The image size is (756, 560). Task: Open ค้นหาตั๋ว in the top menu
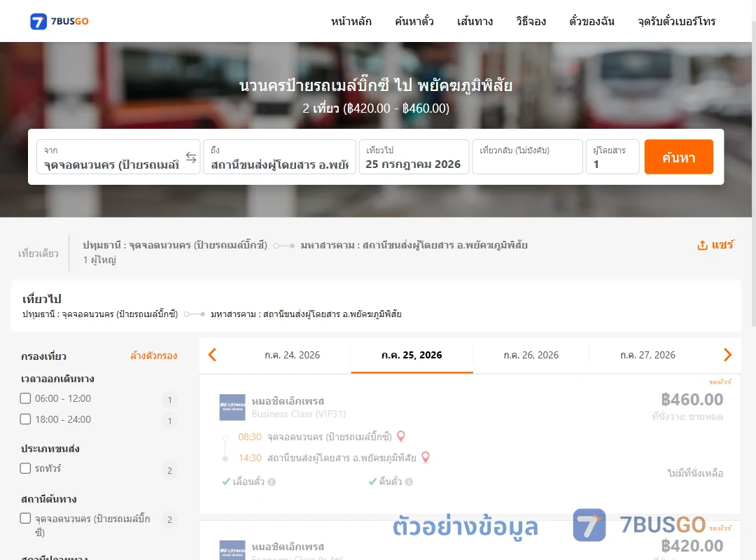[x=414, y=21]
